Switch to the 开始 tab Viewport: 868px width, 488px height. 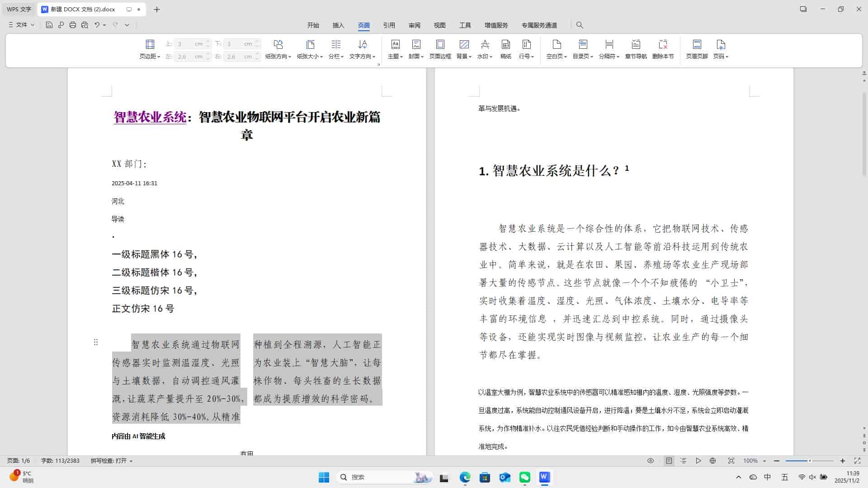[313, 25]
